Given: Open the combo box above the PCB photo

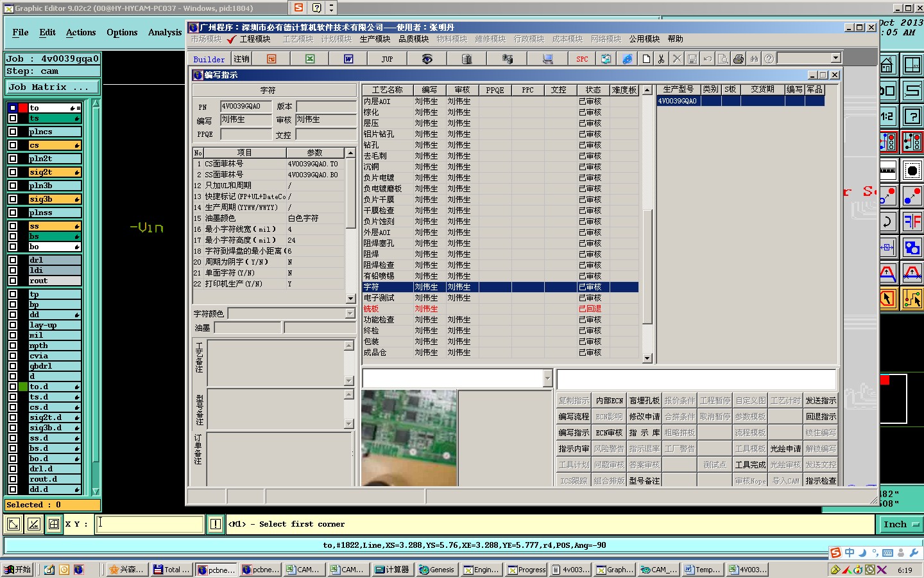Looking at the screenshot, I should (x=547, y=378).
